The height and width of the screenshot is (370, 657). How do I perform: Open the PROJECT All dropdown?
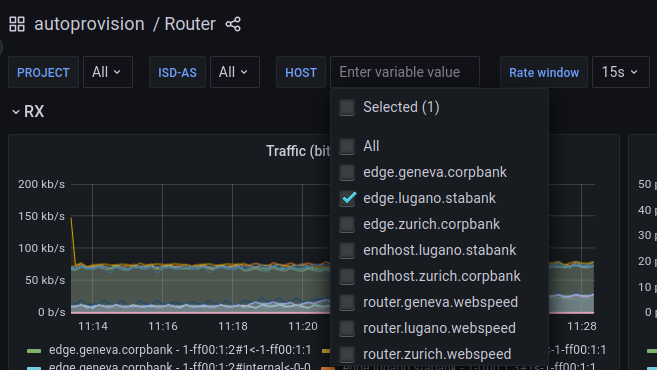pyautogui.click(x=108, y=72)
